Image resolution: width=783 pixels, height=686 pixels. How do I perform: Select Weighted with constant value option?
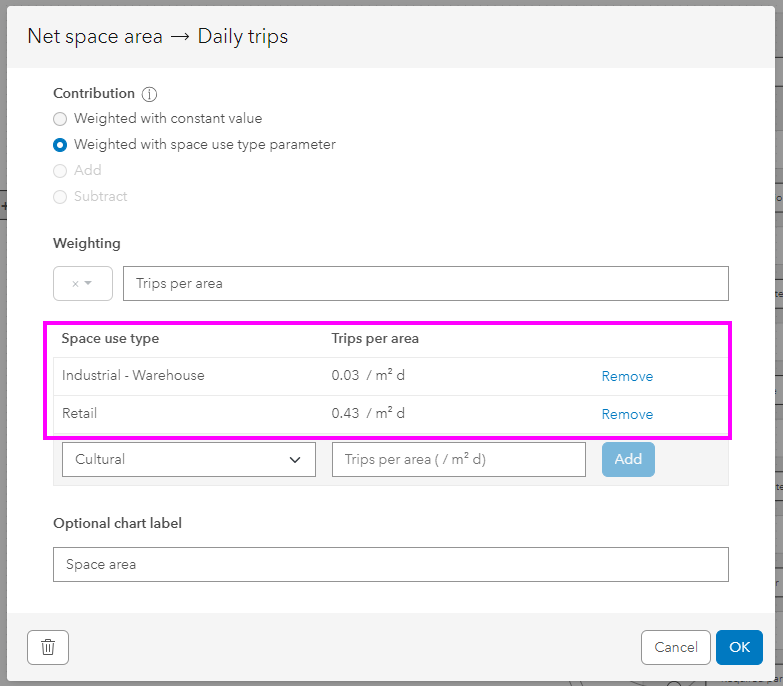[60, 118]
